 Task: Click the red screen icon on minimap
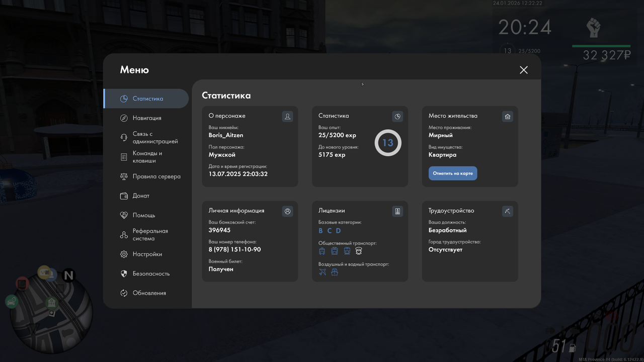(22, 284)
